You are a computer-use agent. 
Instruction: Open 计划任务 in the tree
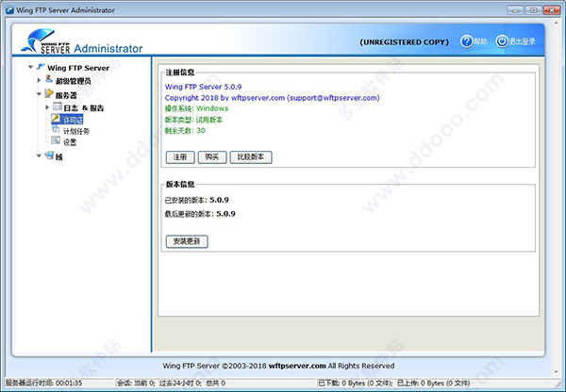point(76,131)
